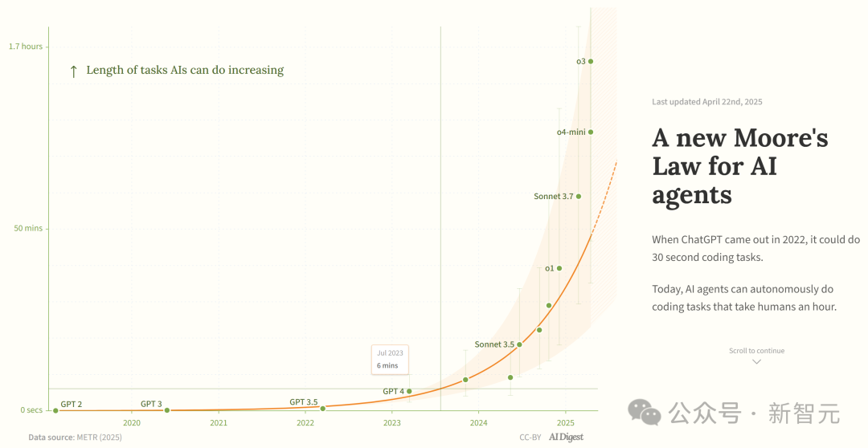Click the GPT 3.5 data point
The image size is (868, 448).
click(x=322, y=408)
